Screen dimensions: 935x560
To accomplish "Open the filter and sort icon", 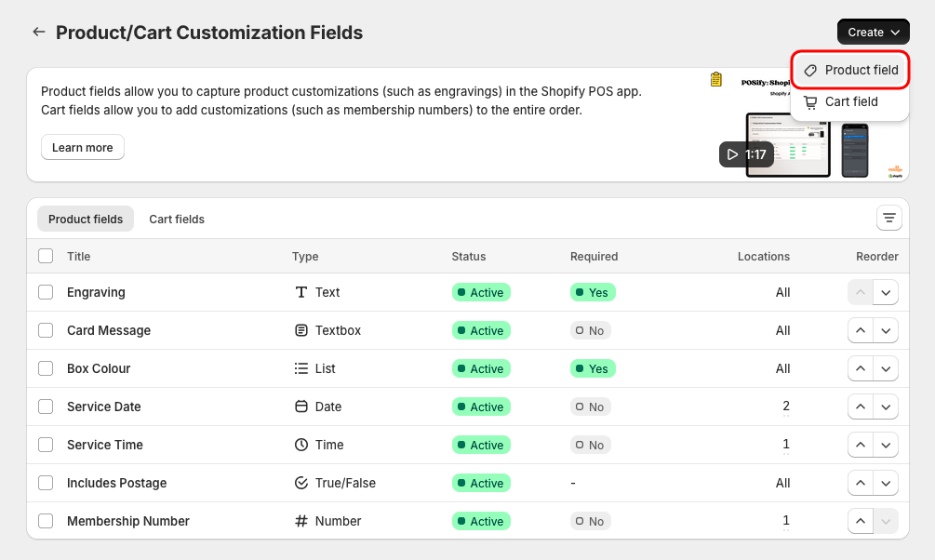I will tap(889, 218).
